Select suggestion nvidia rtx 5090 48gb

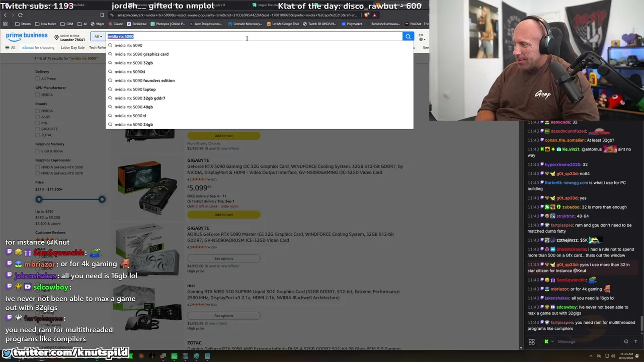tap(133, 107)
